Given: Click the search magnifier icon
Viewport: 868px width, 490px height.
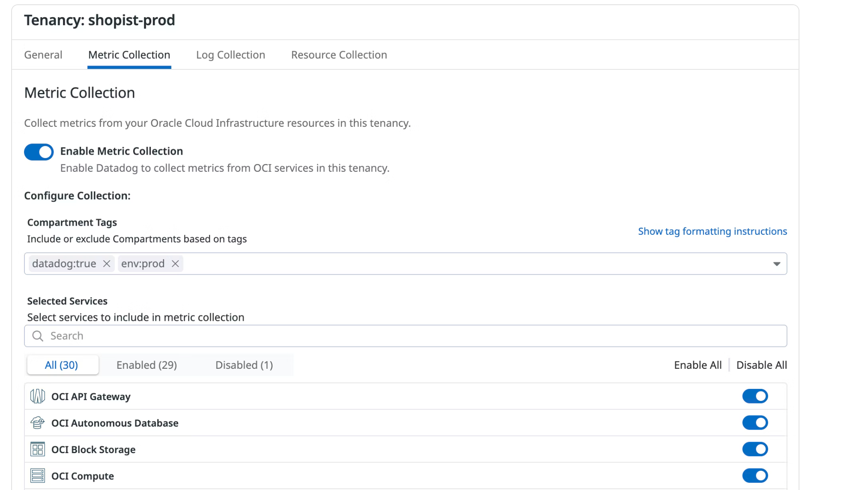Looking at the screenshot, I should tap(37, 336).
